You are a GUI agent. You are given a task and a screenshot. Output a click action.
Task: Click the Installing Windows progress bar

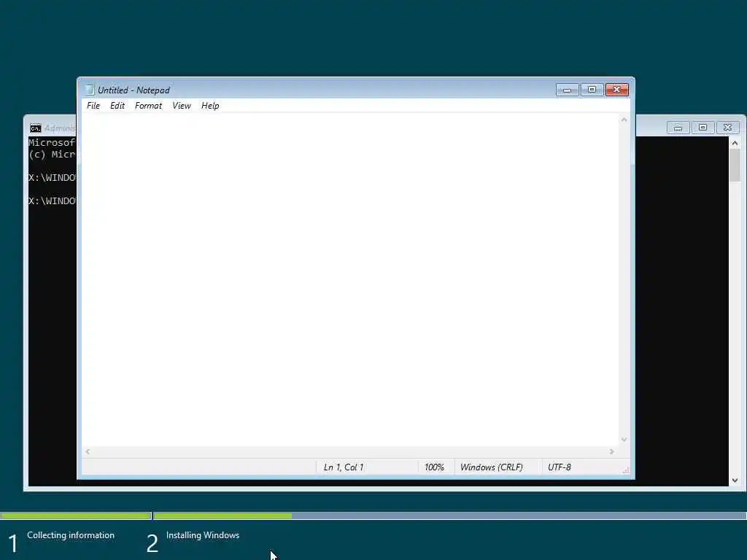449,516
